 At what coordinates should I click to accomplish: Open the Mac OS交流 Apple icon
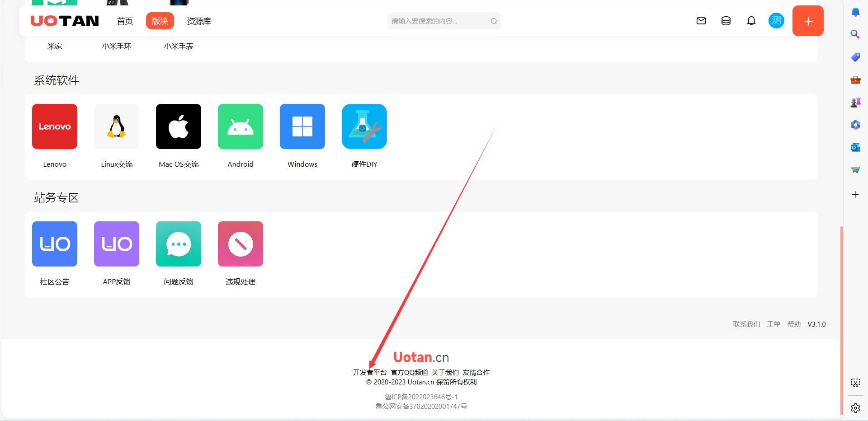point(179,126)
